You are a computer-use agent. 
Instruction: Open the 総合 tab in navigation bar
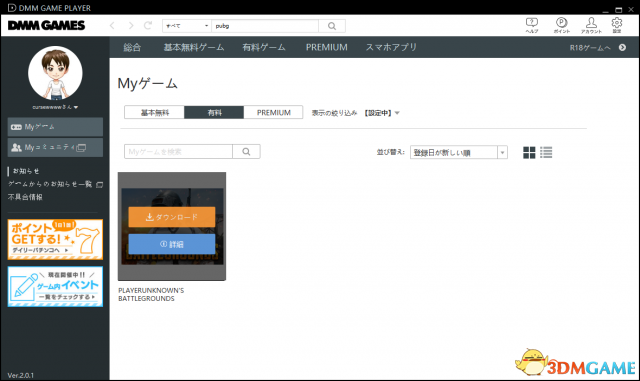pyautogui.click(x=132, y=47)
